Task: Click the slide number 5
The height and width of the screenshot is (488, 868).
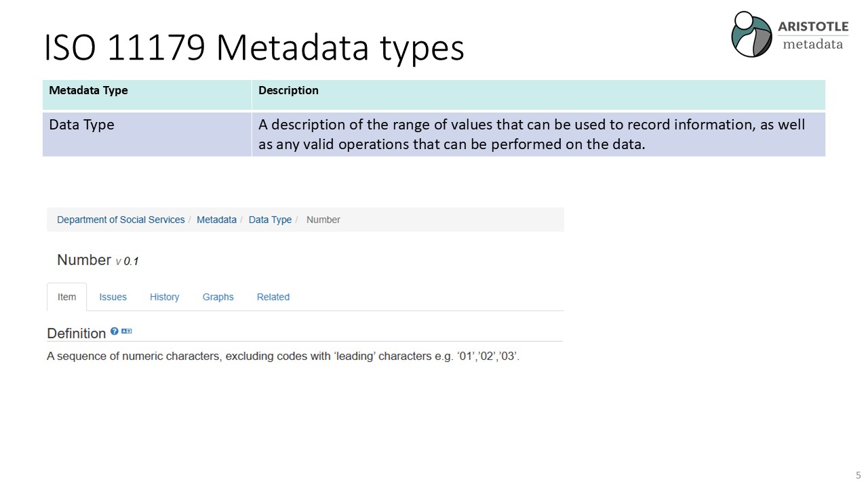Action: [858, 475]
